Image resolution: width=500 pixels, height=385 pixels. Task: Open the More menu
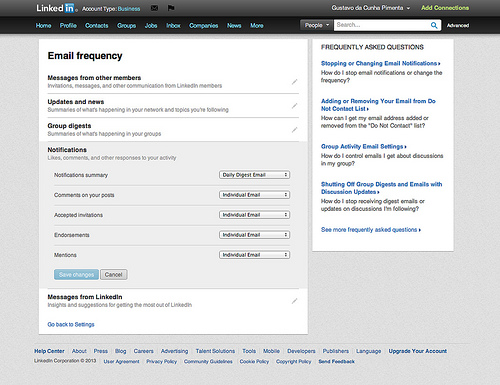(257, 25)
